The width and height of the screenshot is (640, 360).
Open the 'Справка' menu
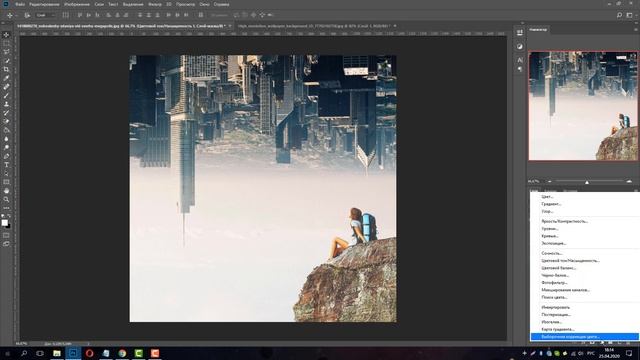pos(222,4)
